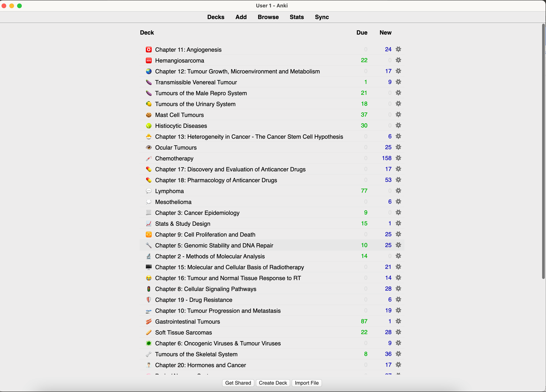This screenshot has height=392, width=546.
Task: Open Chapter 17: Discovery and Evaluation deck
Action: coord(230,169)
